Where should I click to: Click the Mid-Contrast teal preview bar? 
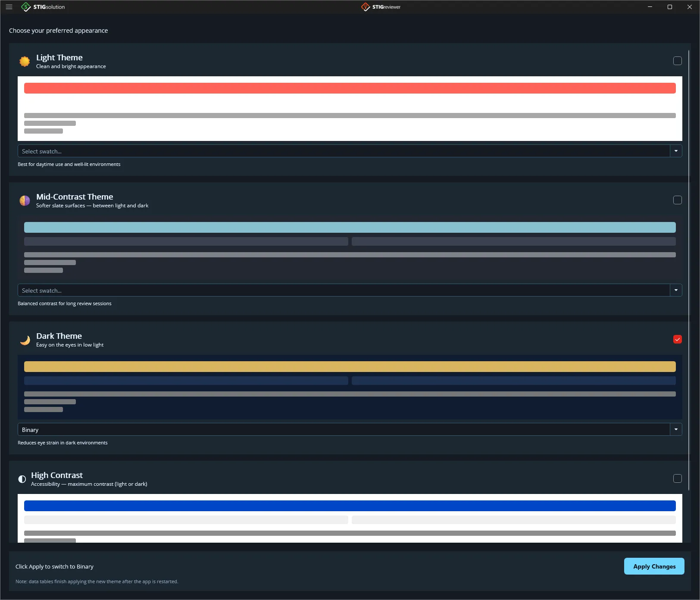pyautogui.click(x=350, y=228)
